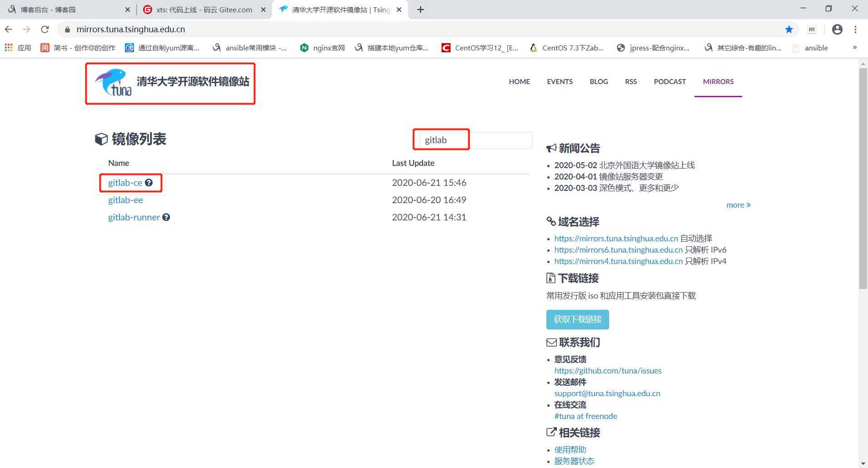This screenshot has height=468, width=868.
Task: Open PODCAST in the site navigation
Action: [670, 82]
